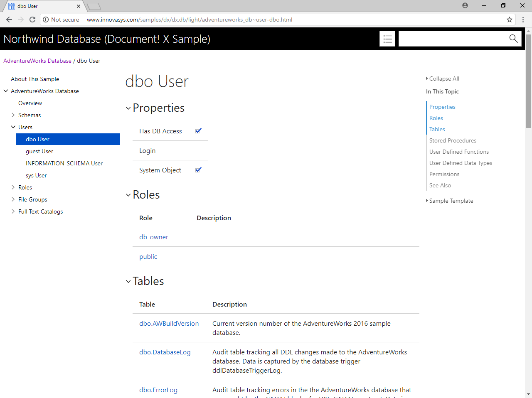Jump to Properties in In This Topic
This screenshot has height=398, width=532.
coord(442,107)
